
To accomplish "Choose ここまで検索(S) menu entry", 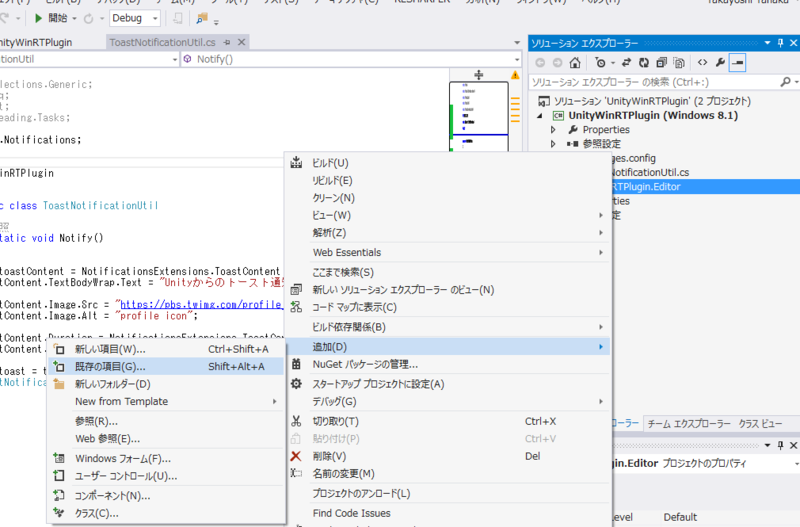I will [x=343, y=272].
